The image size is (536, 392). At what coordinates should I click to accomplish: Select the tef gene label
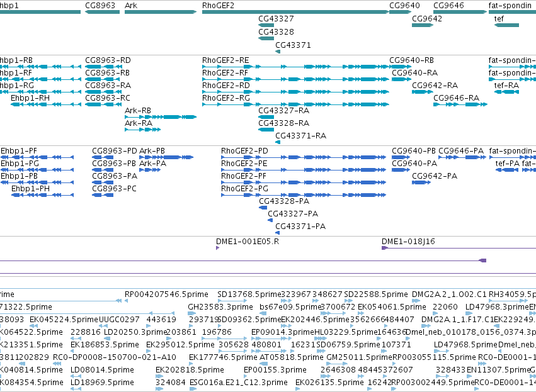point(499,19)
